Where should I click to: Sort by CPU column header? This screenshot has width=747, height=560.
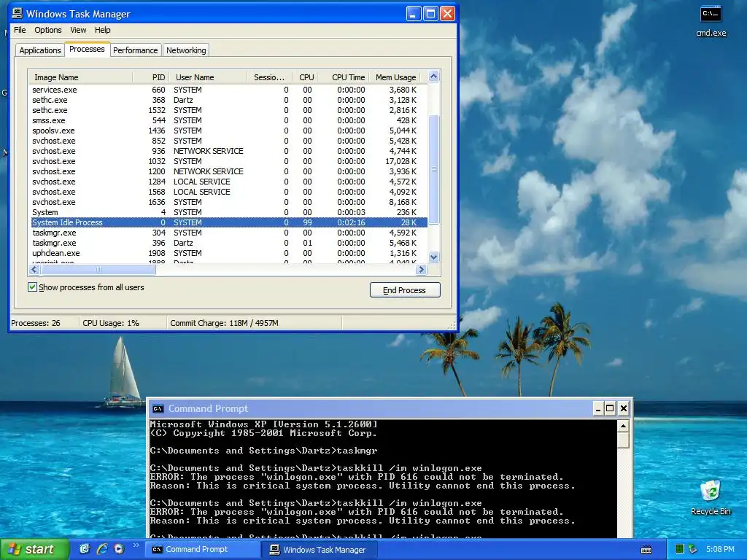[306, 77]
